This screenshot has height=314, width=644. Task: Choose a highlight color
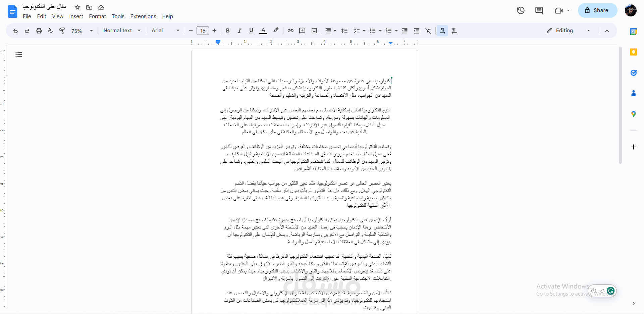(276, 30)
